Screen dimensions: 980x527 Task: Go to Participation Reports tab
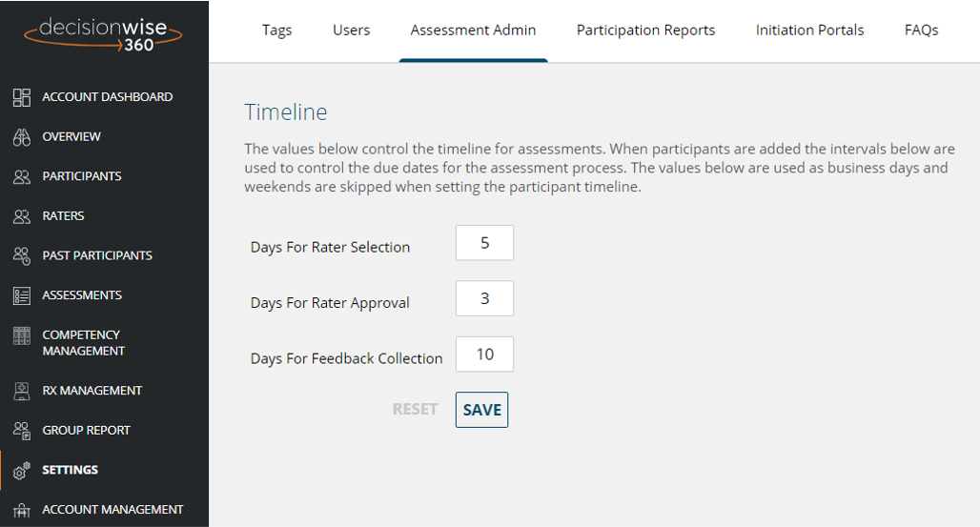pyautogui.click(x=645, y=30)
